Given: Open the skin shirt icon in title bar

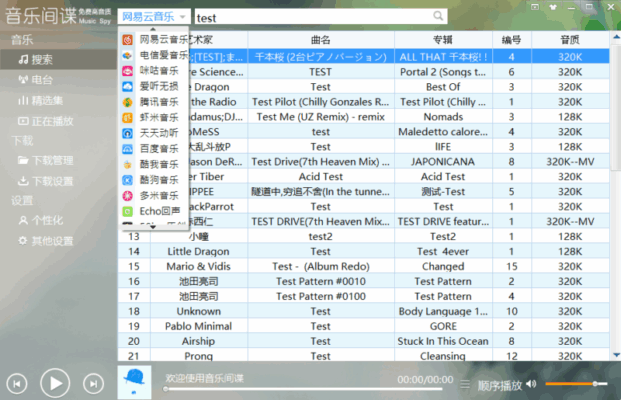Looking at the screenshot, I should click(x=553, y=7).
